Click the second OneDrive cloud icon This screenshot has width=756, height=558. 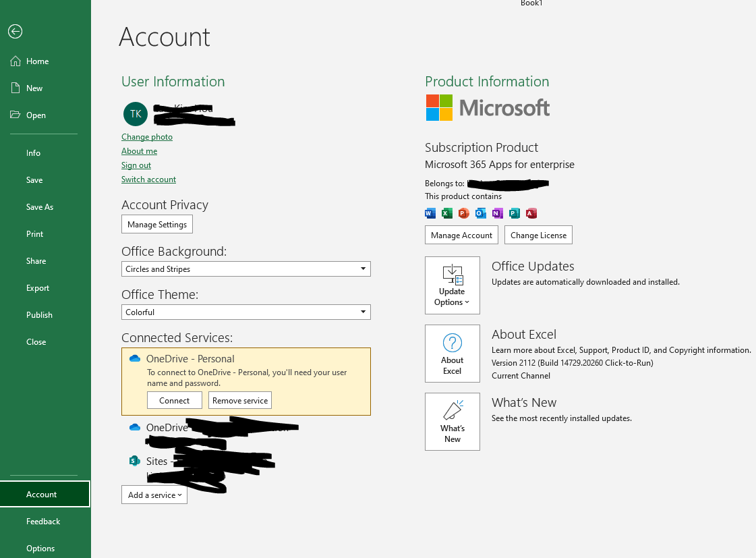tap(135, 428)
